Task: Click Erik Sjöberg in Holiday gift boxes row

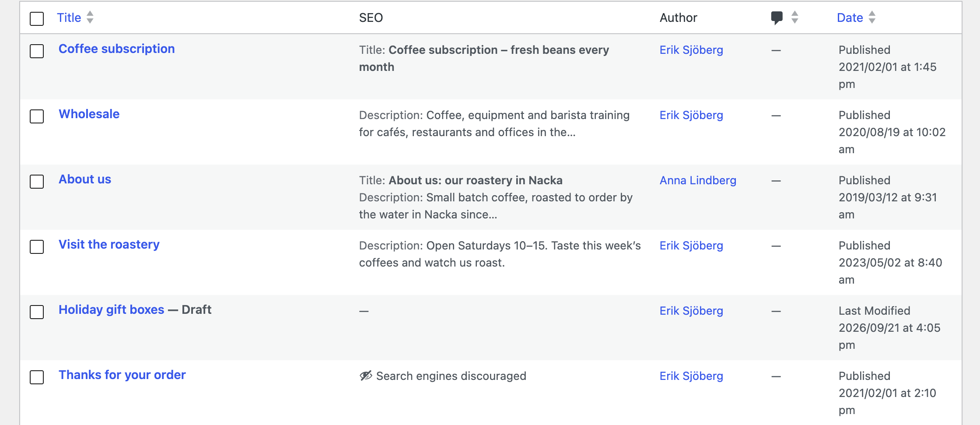Action: pos(691,311)
